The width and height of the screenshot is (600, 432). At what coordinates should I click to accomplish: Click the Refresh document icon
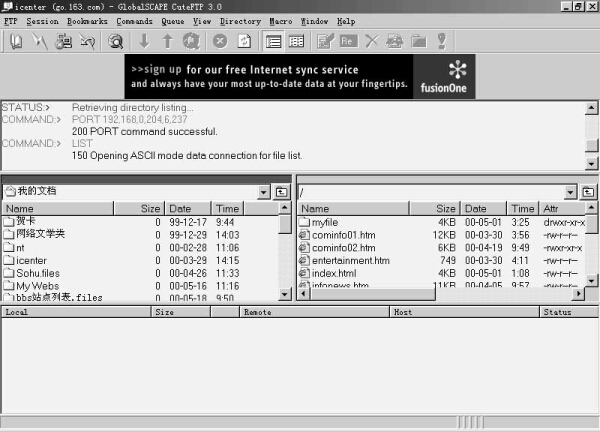click(x=244, y=41)
